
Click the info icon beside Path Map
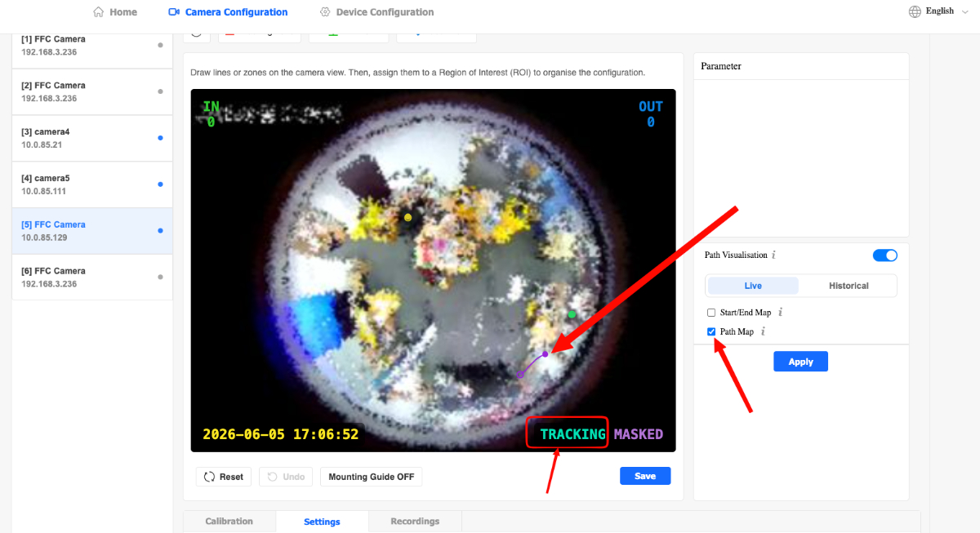tap(764, 331)
